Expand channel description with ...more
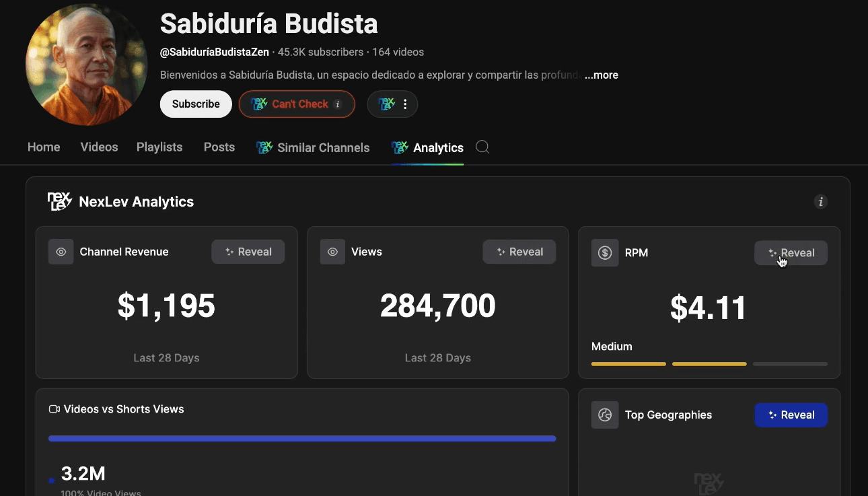868x496 pixels. click(601, 75)
